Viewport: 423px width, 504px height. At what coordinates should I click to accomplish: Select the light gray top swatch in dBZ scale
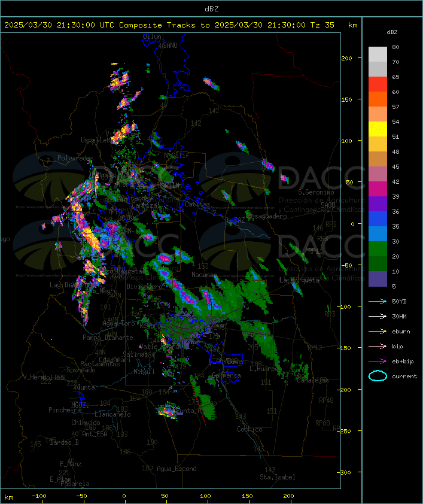click(378, 54)
